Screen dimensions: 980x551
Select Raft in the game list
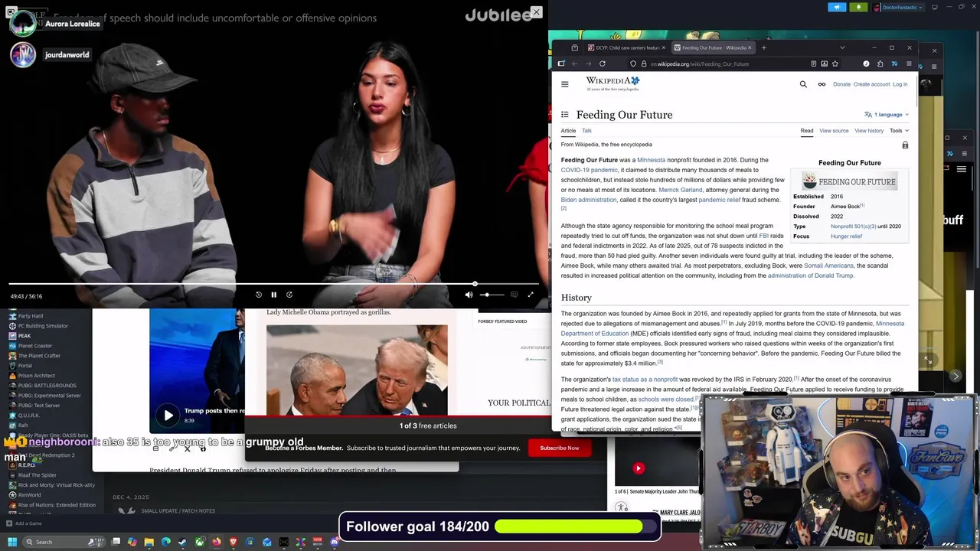pos(23,425)
